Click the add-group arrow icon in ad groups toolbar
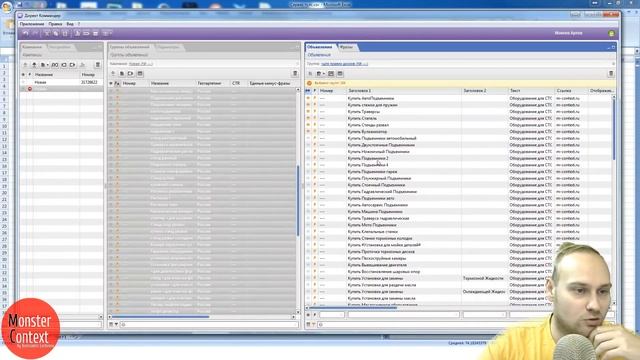640x360 pixels. point(113,73)
